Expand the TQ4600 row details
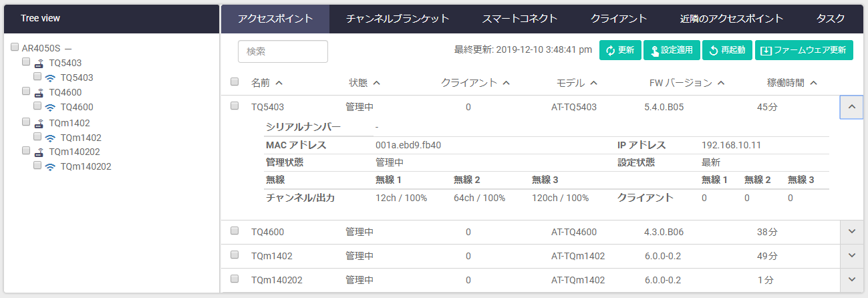The width and height of the screenshot is (868, 298). [851, 231]
